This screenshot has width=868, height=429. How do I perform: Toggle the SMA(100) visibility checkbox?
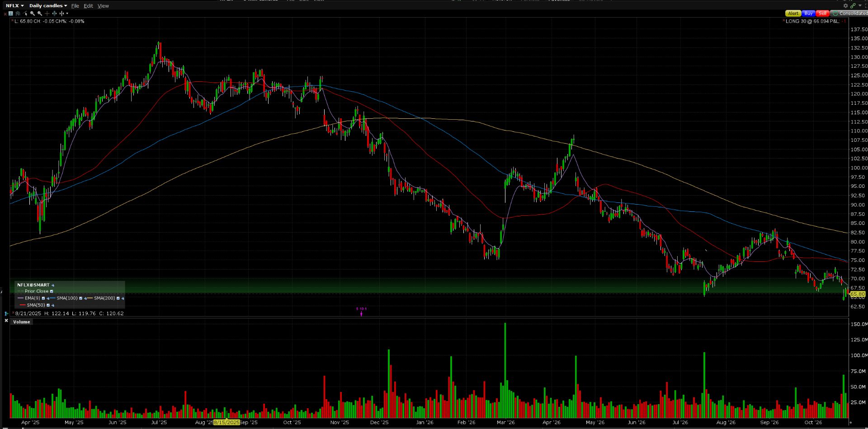[x=81, y=298]
